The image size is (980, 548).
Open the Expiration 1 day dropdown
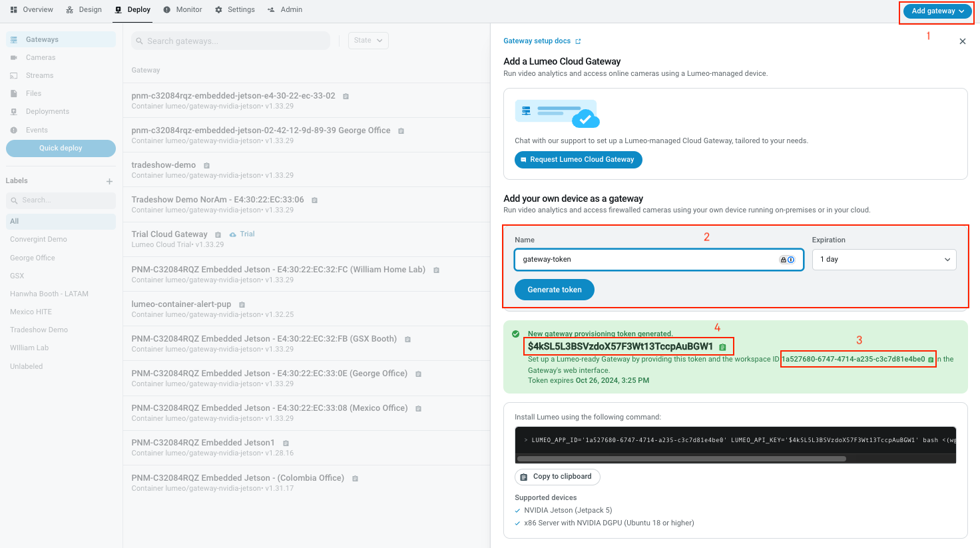tap(884, 260)
